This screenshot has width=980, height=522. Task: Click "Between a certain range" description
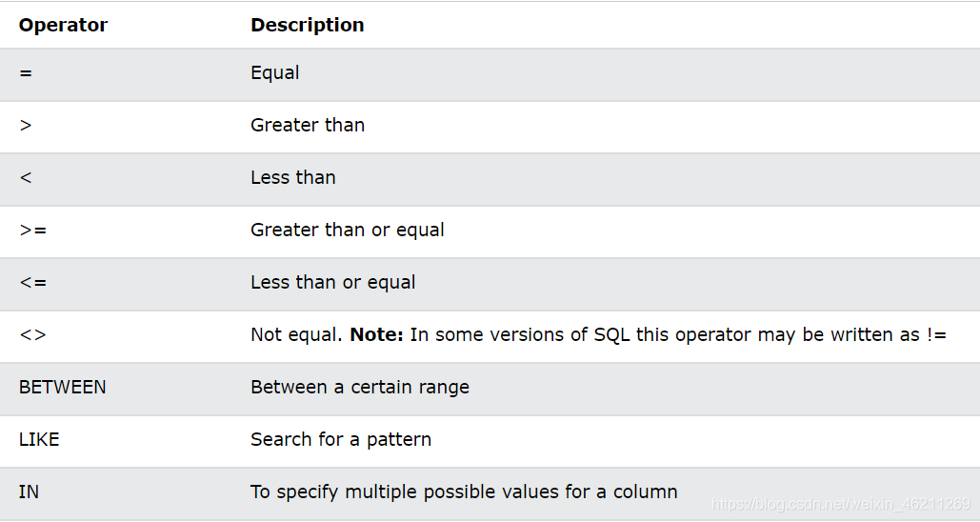[360, 388]
